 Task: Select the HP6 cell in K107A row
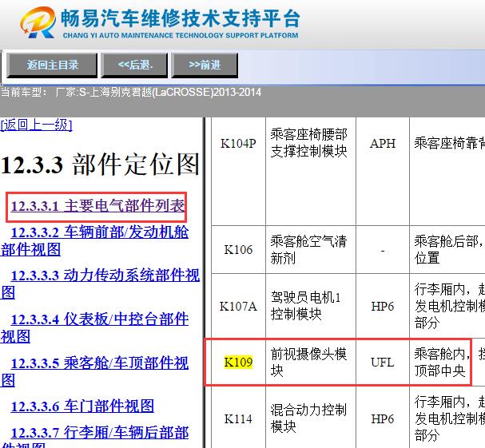click(x=383, y=306)
